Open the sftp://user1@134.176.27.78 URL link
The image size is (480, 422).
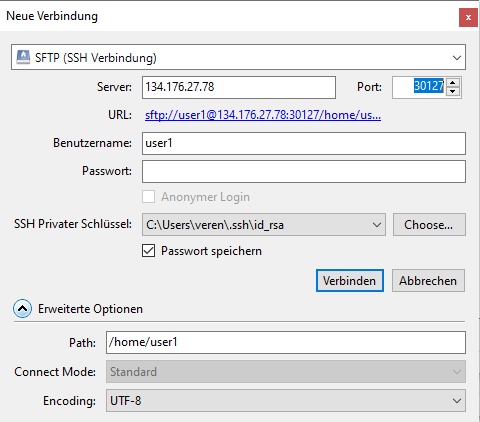(x=263, y=115)
